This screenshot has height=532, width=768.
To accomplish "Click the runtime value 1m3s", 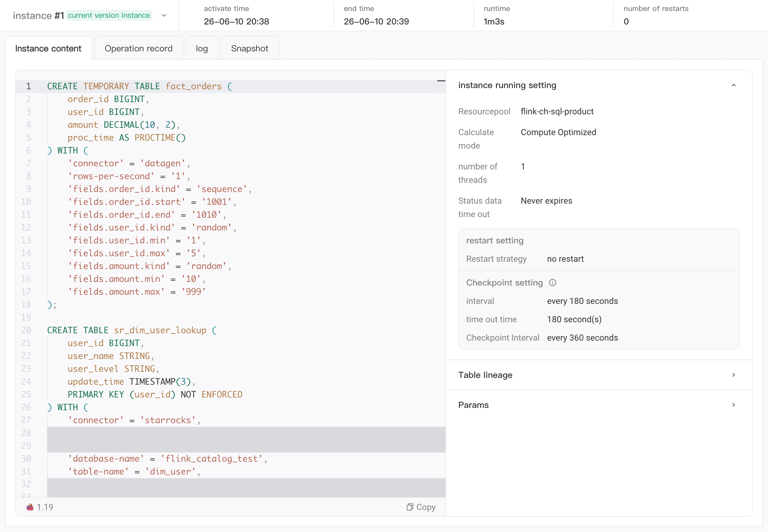I will [x=494, y=22].
